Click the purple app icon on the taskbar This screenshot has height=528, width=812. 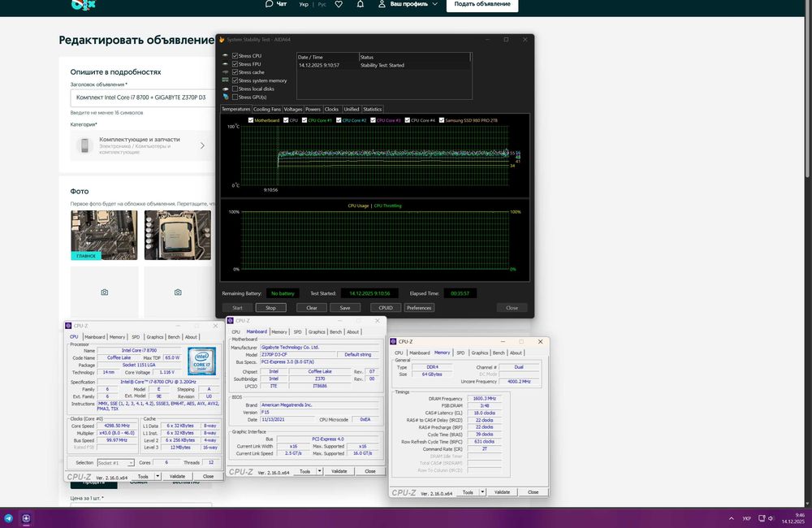point(26,518)
